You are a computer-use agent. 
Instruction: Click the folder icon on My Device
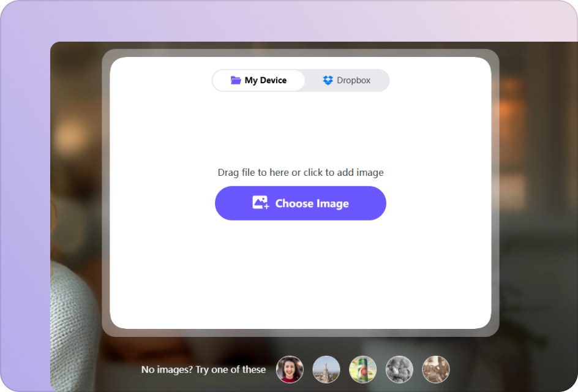(236, 80)
